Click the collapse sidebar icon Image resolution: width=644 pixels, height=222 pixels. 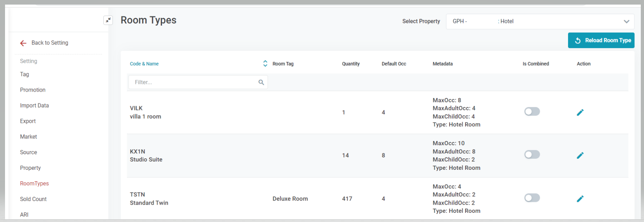[108, 20]
